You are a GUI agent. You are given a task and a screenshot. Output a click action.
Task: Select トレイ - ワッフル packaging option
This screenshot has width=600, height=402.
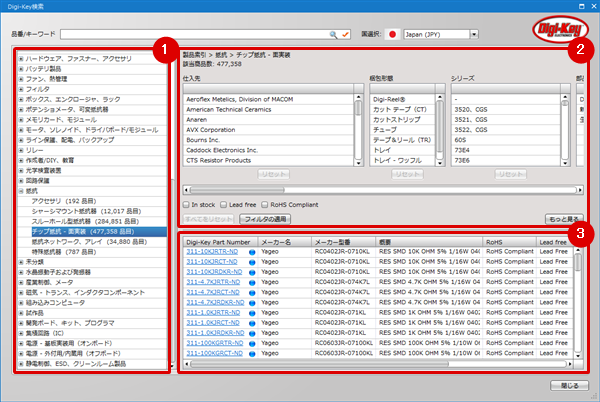(x=403, y=160)
